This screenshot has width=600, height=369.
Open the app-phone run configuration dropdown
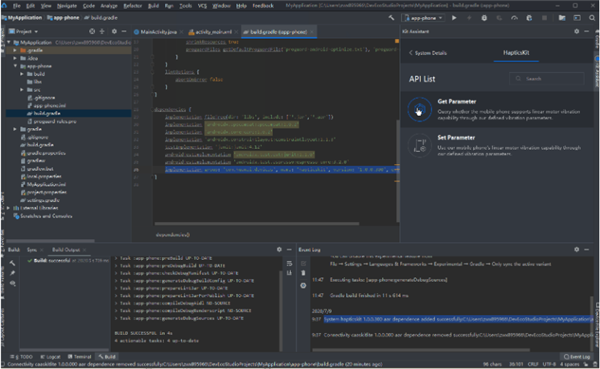point(424,18)
